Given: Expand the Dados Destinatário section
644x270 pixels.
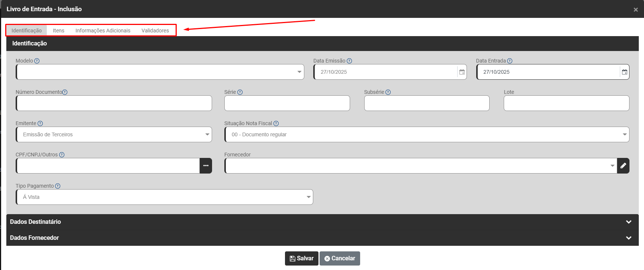Looking at the screenshot, I should [x=323, y=222].
